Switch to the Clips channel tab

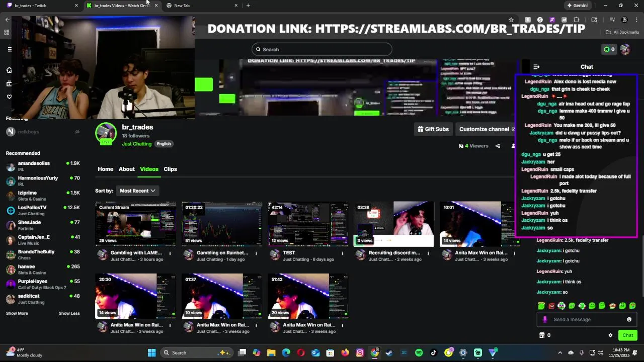[171, 169]
